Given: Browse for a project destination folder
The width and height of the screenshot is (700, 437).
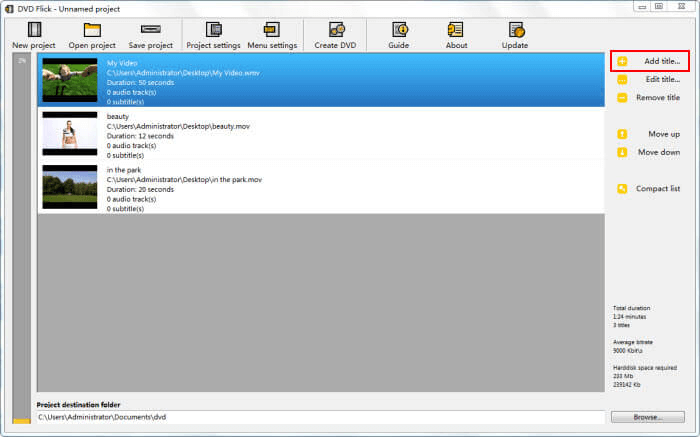Looking at the screenshot, I should point(647,416).
